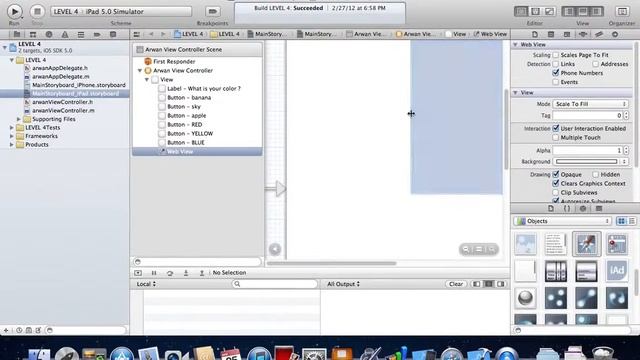The image size is (640, 360).
Task: Show the Project navigator
Action: [17, 34]
